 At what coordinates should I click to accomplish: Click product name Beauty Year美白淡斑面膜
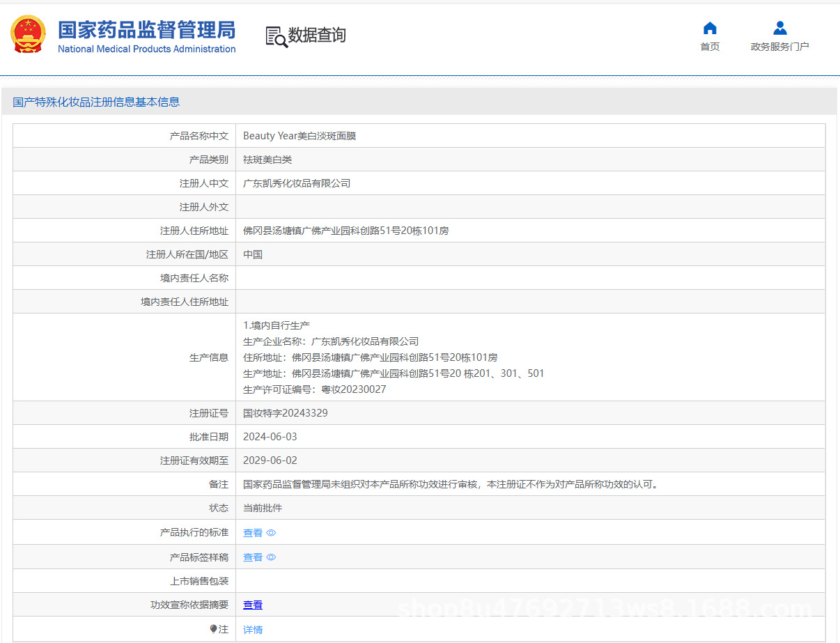pyautogui.click(x=299, y=136)
